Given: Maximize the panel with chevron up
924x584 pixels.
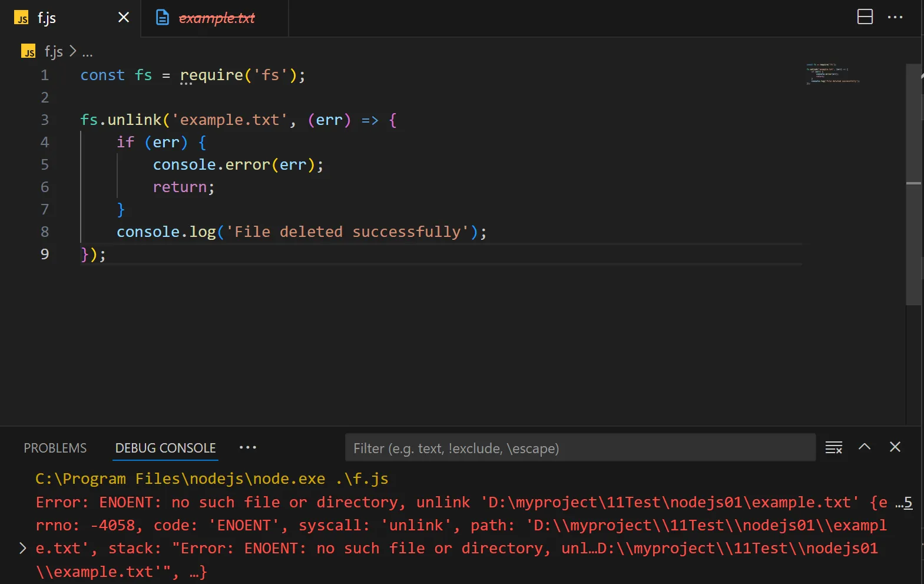Looking at the screenshot, I should tap(865, 447).
